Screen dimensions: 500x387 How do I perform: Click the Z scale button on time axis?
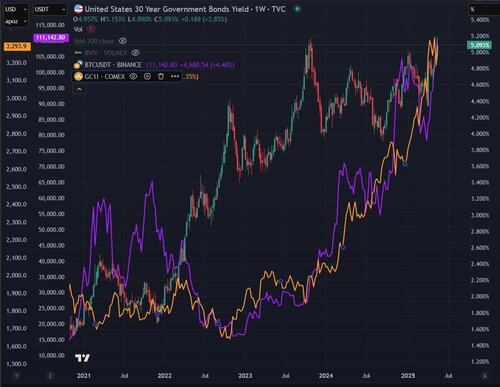pyautogui.click(x=51, y=376)
